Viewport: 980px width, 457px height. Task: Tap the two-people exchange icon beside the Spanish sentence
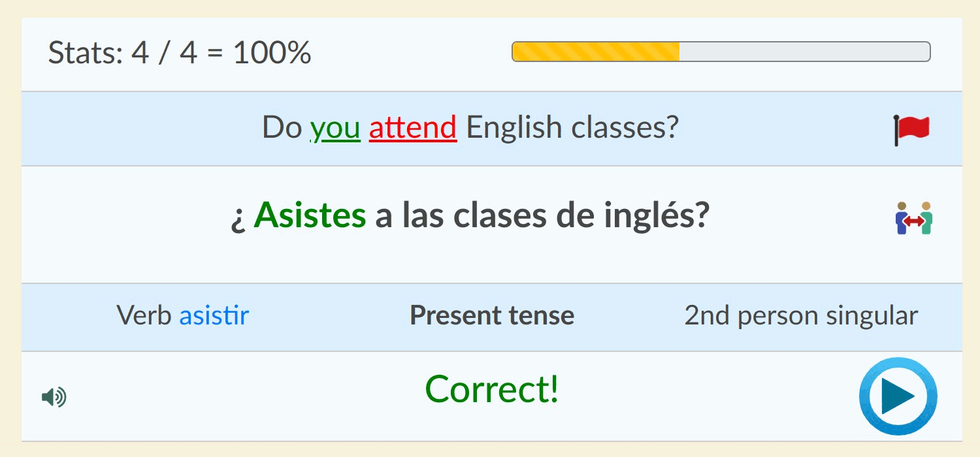click(913, 218)
